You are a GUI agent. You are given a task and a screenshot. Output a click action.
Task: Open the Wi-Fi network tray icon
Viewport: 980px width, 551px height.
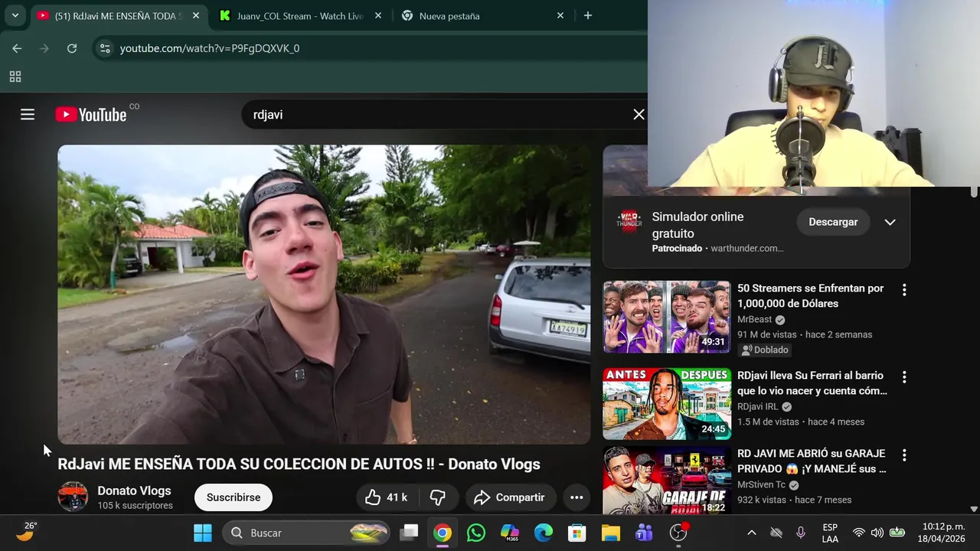point(859,533)
